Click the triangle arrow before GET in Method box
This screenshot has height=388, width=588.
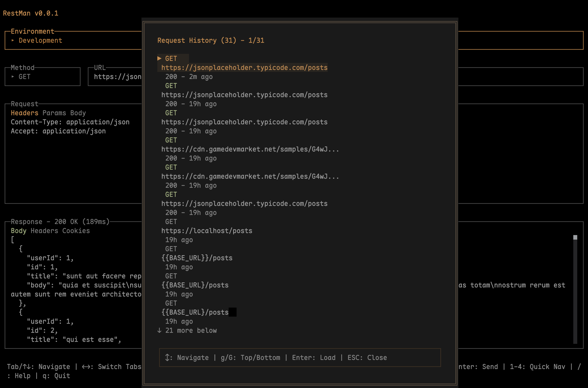[x=13, y=77]
